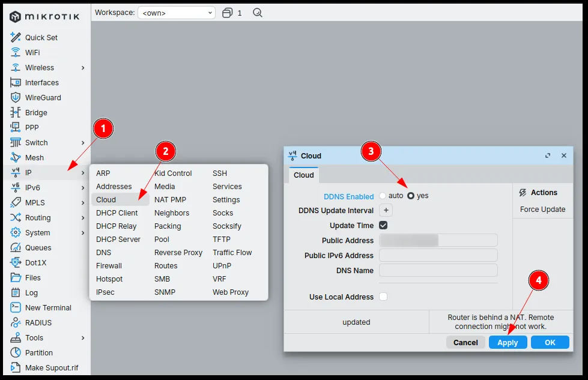Expand the Wireless submenu arrow
The height and width of the screenshot is (380, 588).
click(83, 68)
